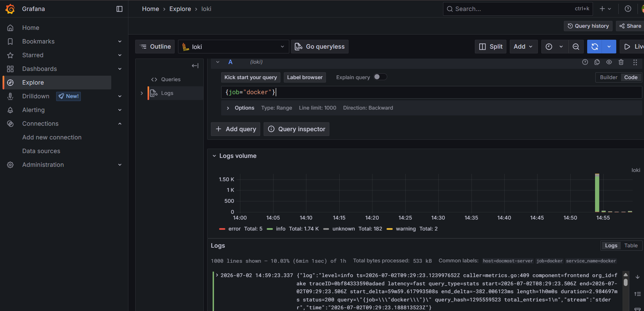Viewport: 644px width, 311px height.
Task: Open the Label browser
Action: pyautogui.click(x=305, y=77)
